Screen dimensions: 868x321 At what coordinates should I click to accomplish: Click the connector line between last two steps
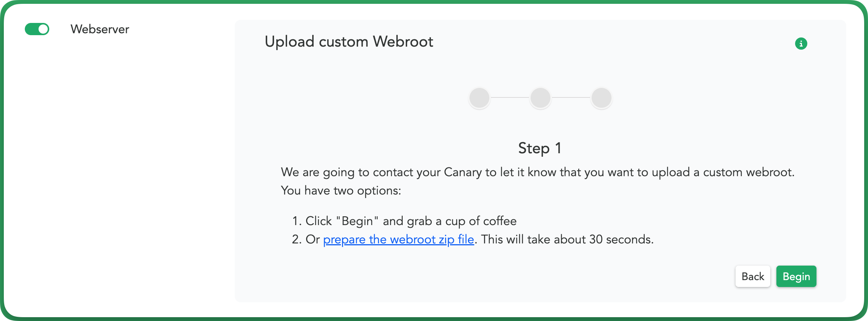click(x=571, y=98)
